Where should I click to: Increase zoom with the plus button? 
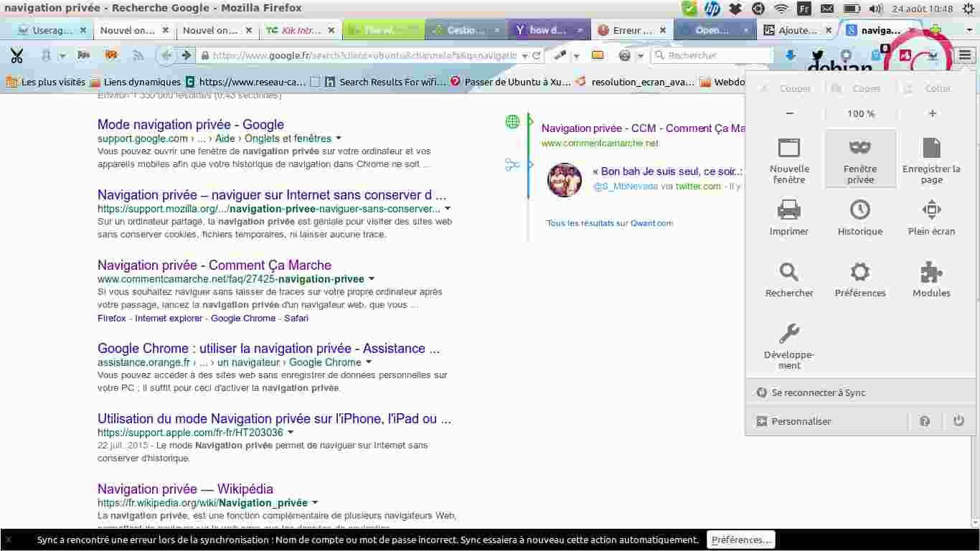933,113
